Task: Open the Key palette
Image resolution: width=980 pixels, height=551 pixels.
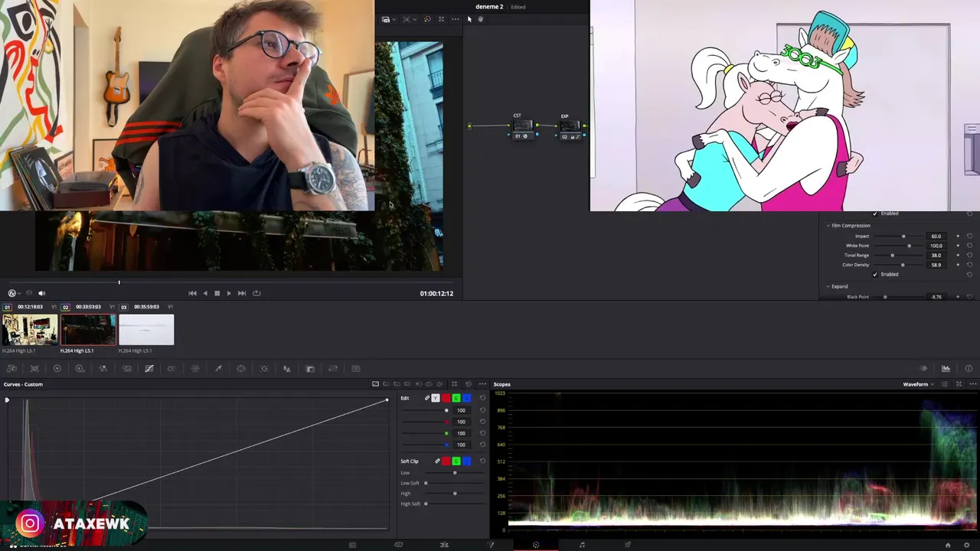Action: point(310,368)
